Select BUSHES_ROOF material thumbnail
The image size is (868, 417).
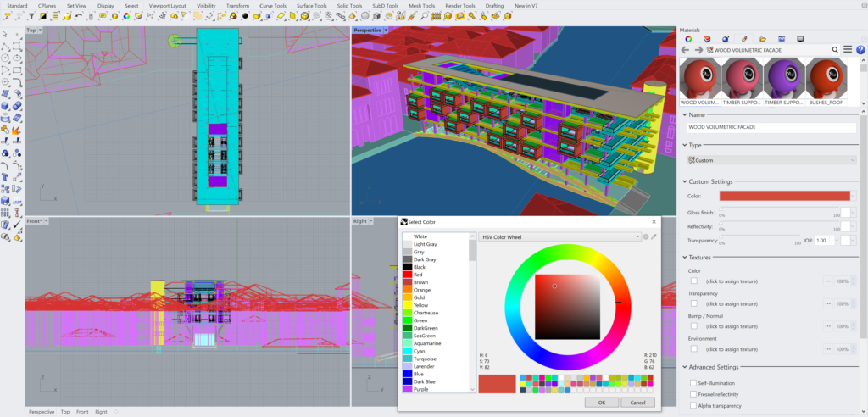(826, 81)
